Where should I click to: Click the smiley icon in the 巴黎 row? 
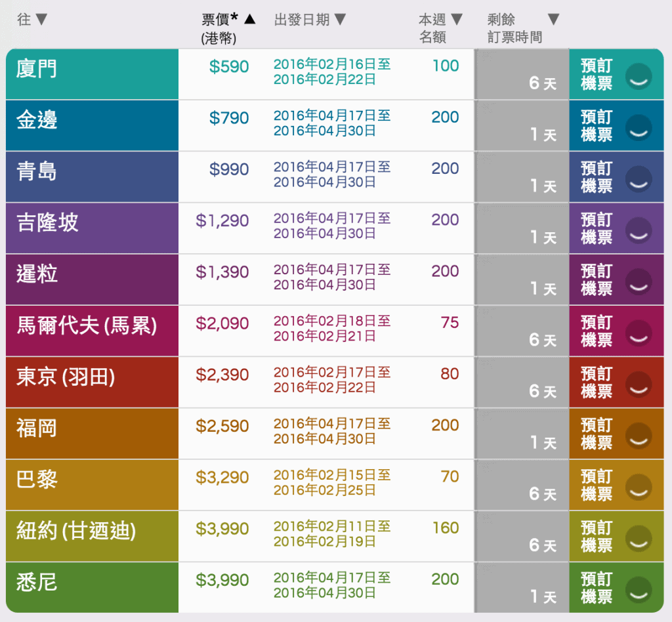[x=638, y=487]
